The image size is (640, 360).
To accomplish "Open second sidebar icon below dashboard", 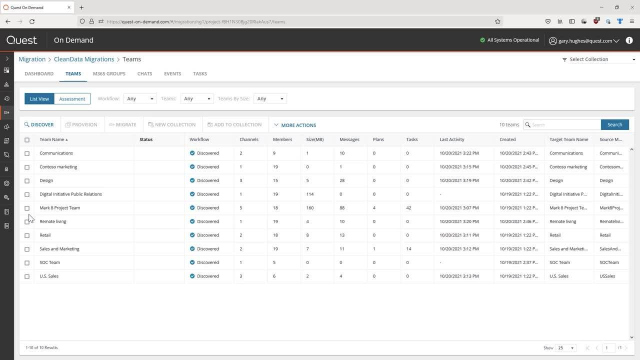I will click(7, 84).
